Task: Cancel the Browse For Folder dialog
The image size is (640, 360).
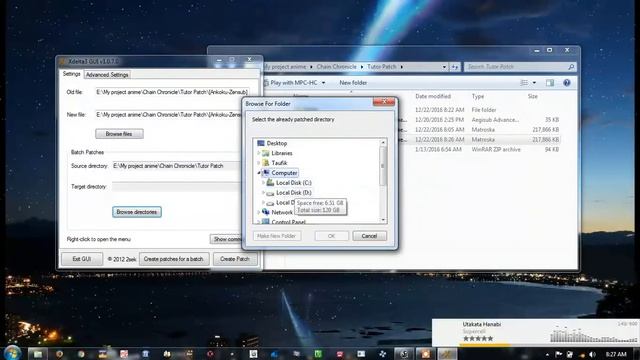Action: (x=369, y=236)
